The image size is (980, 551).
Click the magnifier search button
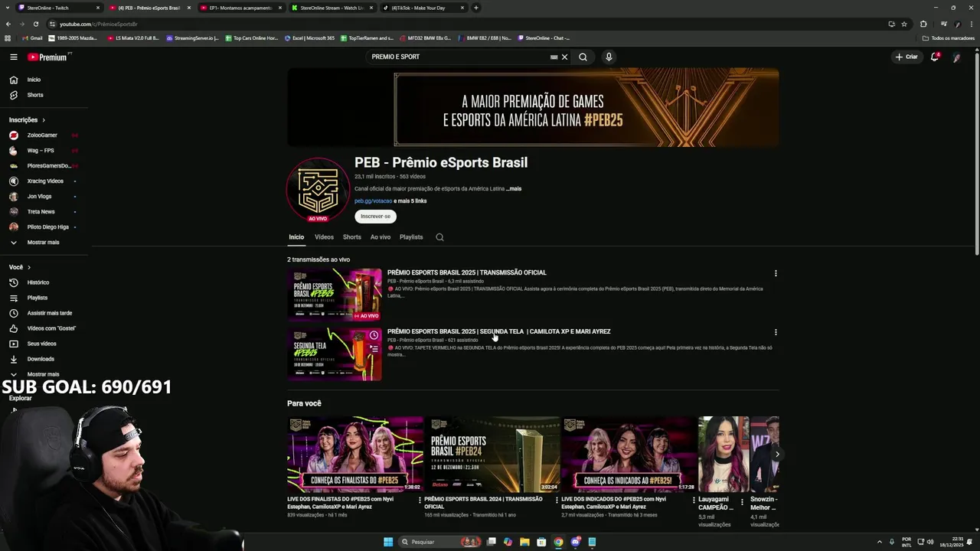[583, 57]
